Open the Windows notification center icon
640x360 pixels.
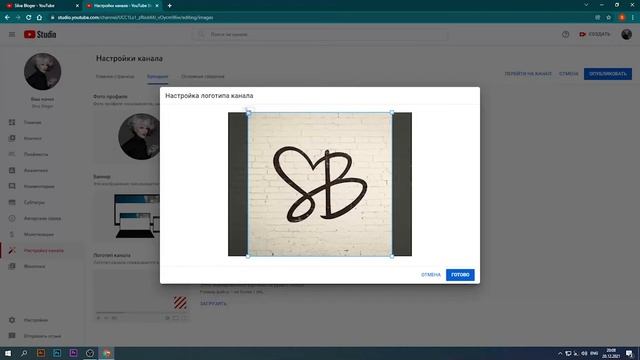tap(630, 353)
